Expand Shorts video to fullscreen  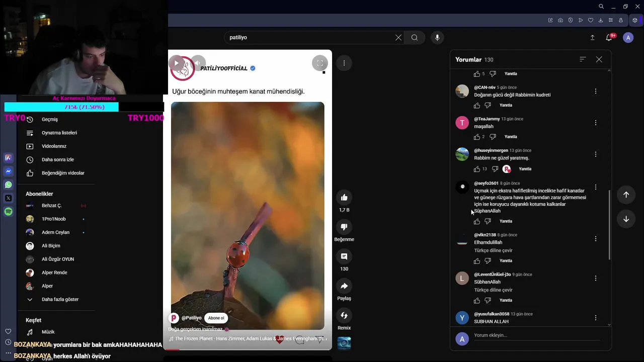tap(320, 63)
